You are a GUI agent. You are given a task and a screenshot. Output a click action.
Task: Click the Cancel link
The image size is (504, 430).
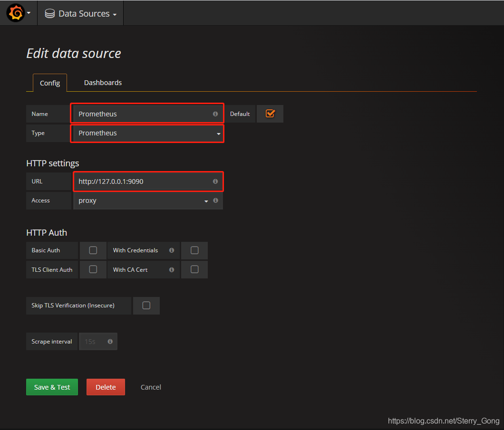151,387
